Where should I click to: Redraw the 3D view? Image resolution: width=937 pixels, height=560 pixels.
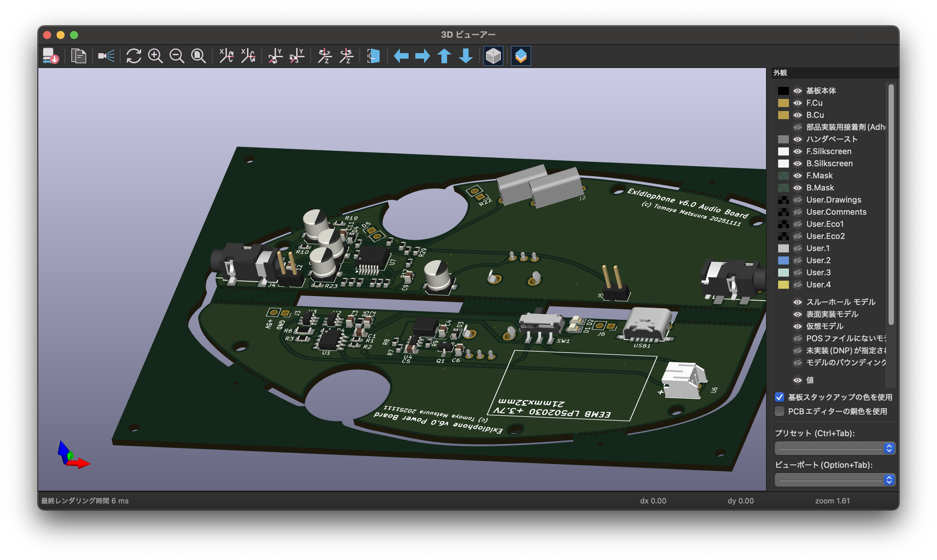click(x=134, y=56)
